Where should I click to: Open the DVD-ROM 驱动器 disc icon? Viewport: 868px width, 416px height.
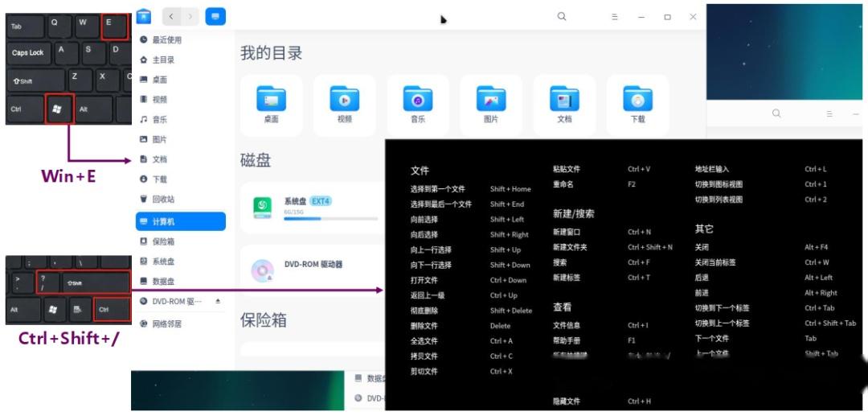pyautogui.click(x=262, y=271)
